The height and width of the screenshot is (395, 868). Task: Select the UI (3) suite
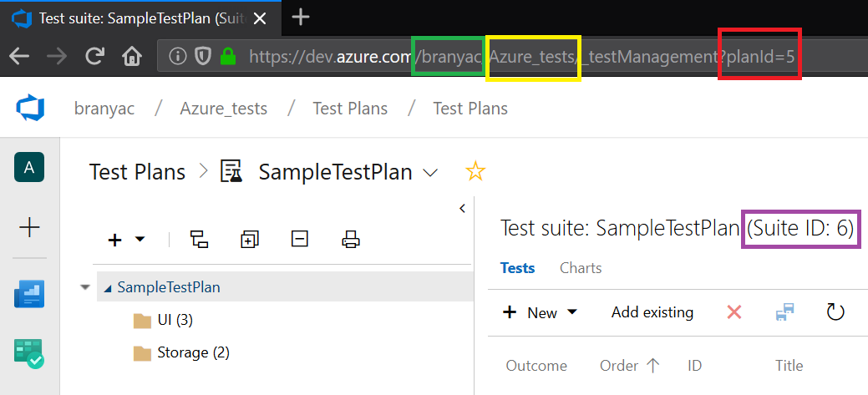click(x=175, y=321)
